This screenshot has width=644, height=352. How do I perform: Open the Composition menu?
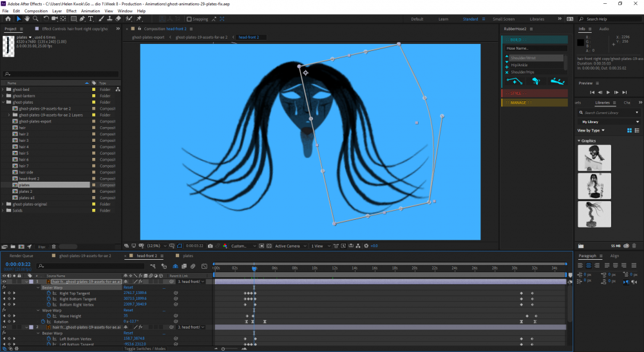pos(36,11)
